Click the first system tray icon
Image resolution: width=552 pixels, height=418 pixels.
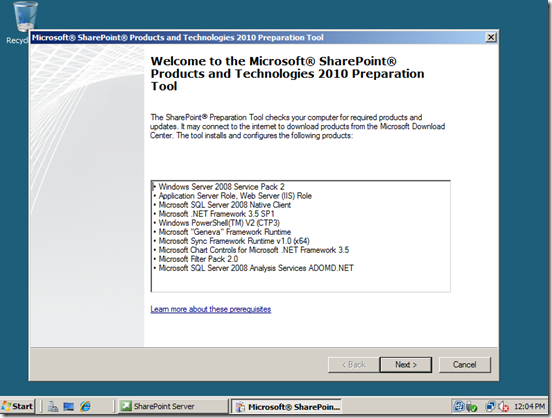click(459, 407)
